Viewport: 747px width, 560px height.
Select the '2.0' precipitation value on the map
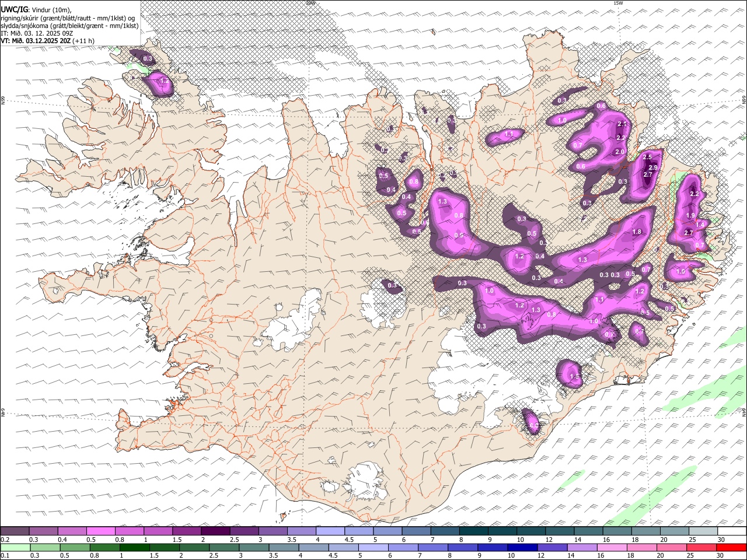(x=620, y=152)
